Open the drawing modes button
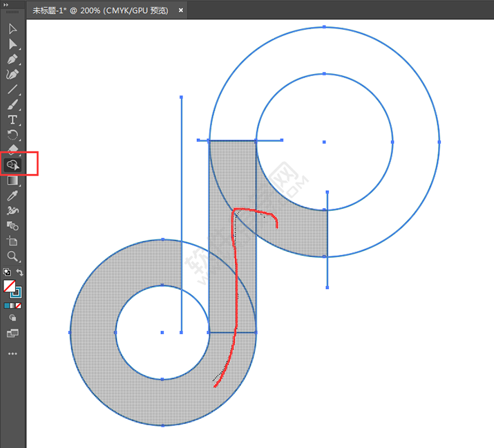Image resolution: width=494 pixels, height=448 pixels. click(12, 318)
